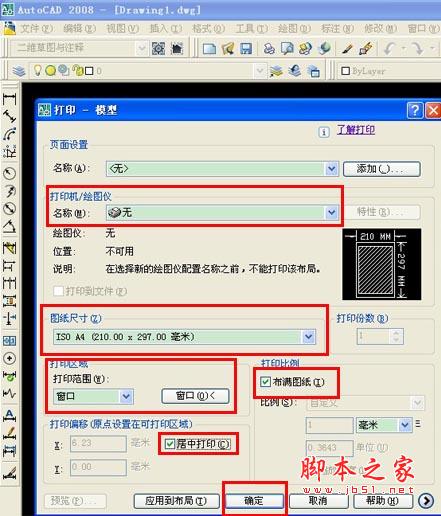Open the Layer Properties Manager icon
The width and height of the screenshot is (441, 516).
[19, 71]
